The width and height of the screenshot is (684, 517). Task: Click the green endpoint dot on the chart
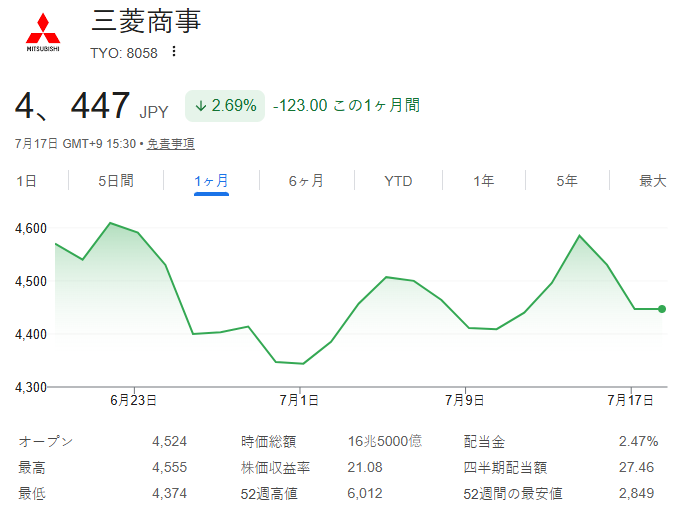click(662, 309)
